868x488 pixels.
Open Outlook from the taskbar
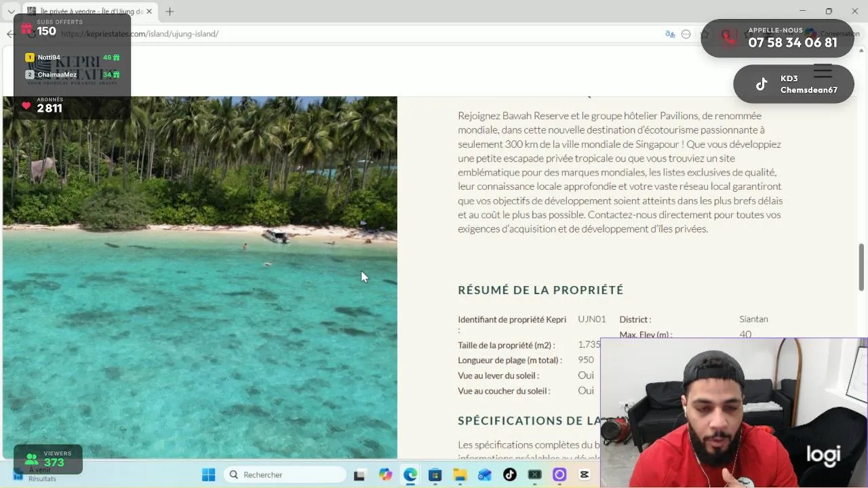[485, 474]
